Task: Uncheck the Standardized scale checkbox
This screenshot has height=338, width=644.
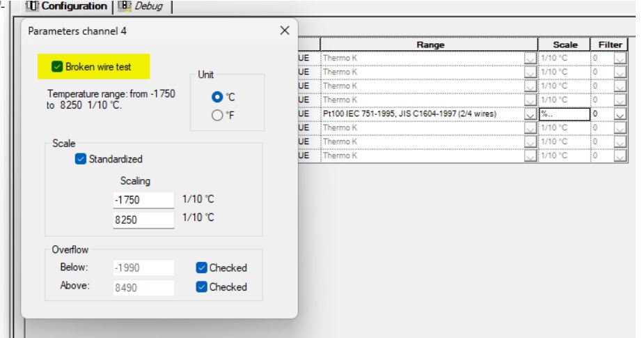Action: pyautogui.click(x=81, y=159)
